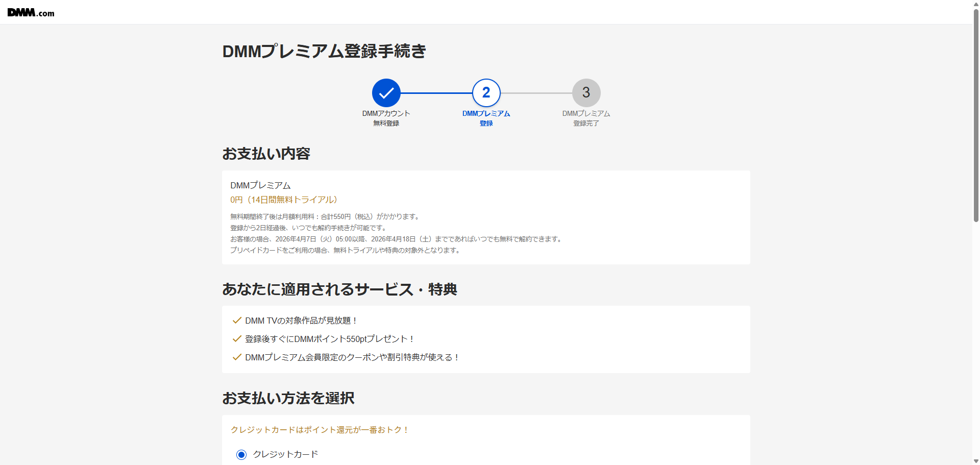Click the completed step checkmark circle

[x=386, y=93]
